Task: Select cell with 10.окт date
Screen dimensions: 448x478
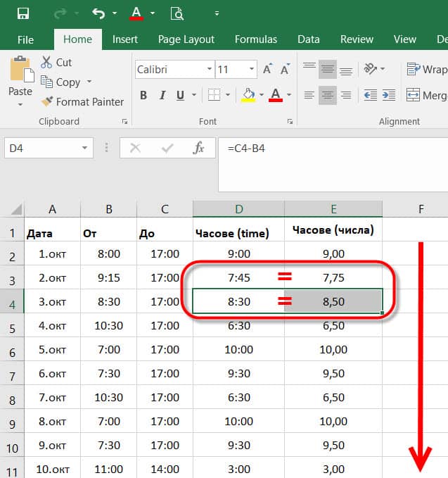Action: coord(52,469)
